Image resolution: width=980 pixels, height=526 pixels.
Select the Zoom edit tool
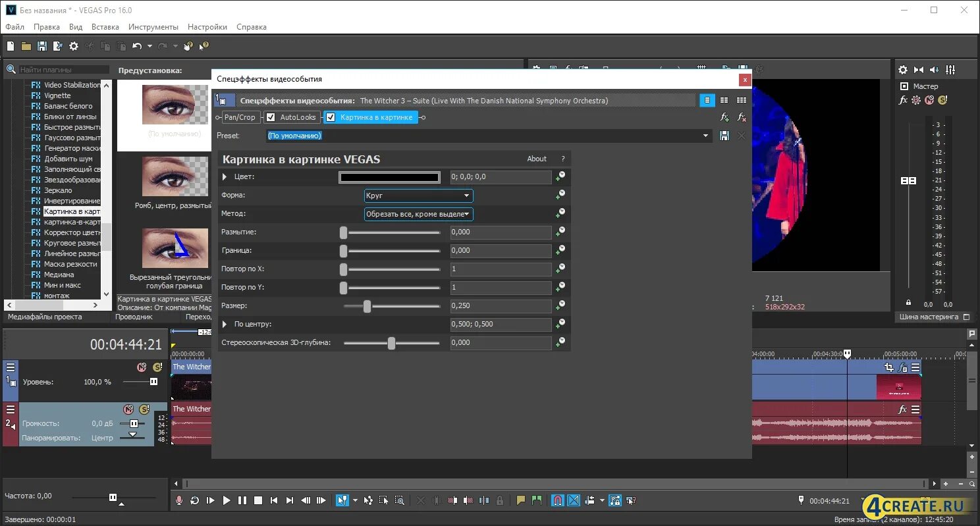pyautogui.click(x=400, y=500)
